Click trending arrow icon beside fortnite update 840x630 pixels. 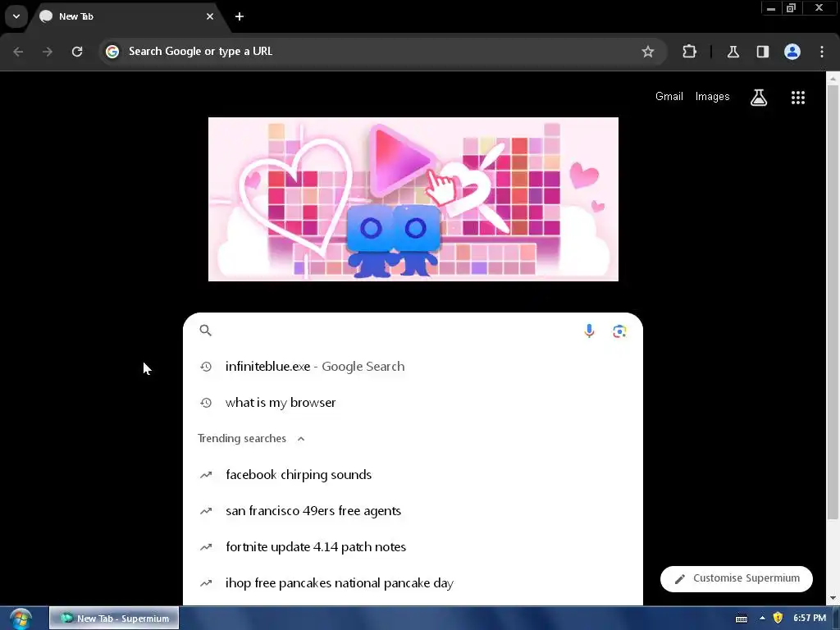click(206, 547)
